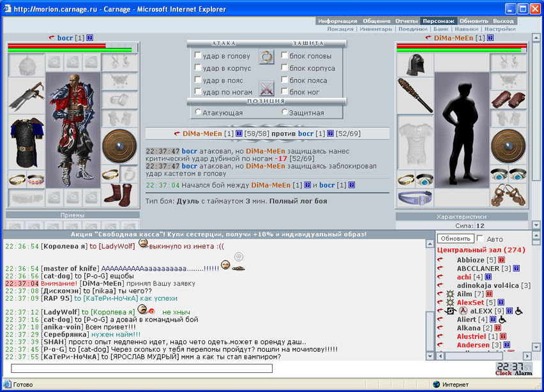Open the 'Информация' menu
The height and width of the screenshot is (392, 544).
tap(337, 21)
